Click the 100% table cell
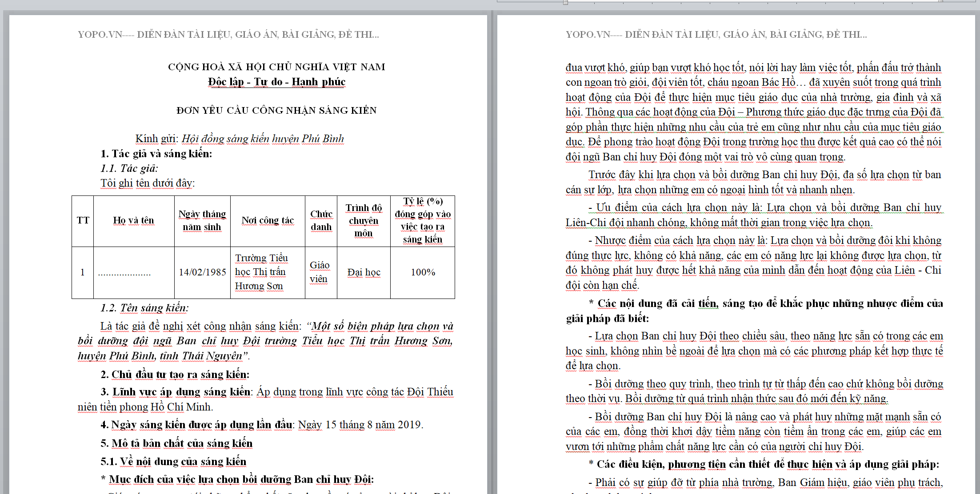The image size is (980, 494). (423, 272)
